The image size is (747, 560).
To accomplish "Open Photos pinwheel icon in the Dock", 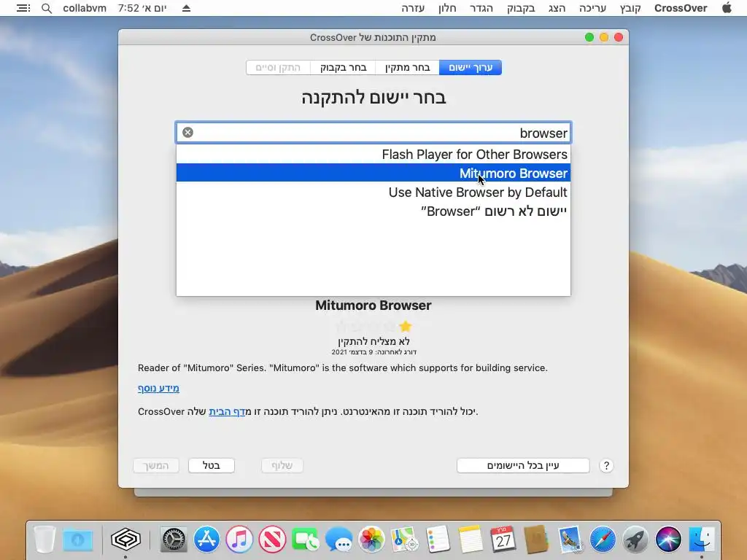I will pos(371,540).
